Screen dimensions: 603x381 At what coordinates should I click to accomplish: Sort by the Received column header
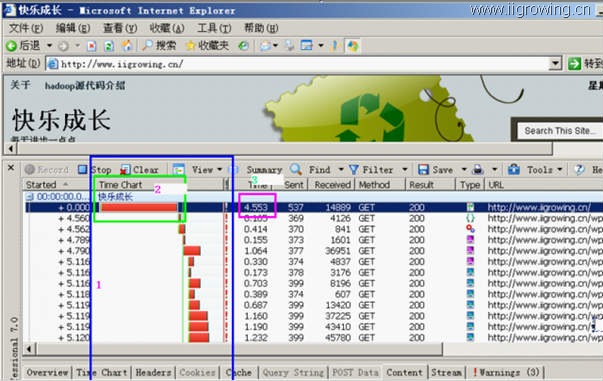332,185
